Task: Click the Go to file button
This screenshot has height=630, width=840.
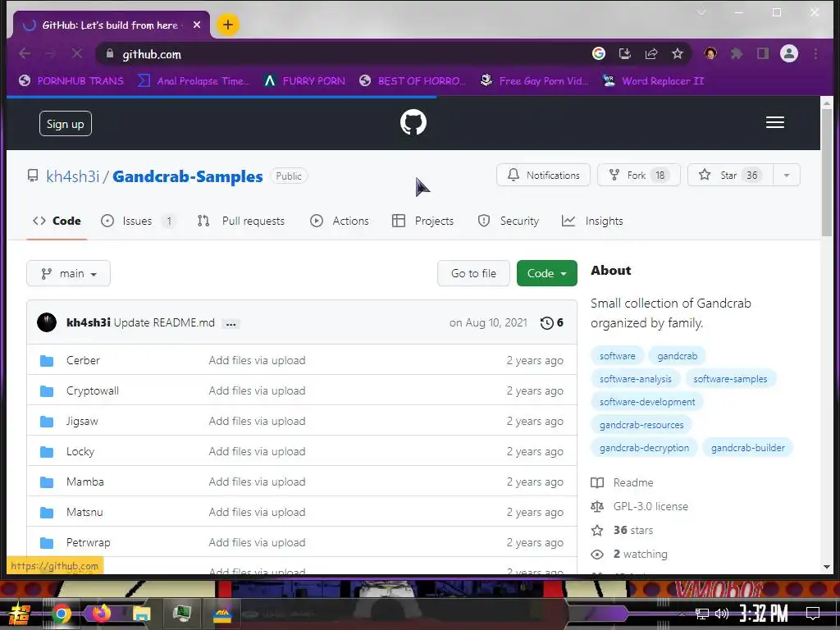Action: tap(473, 273)
